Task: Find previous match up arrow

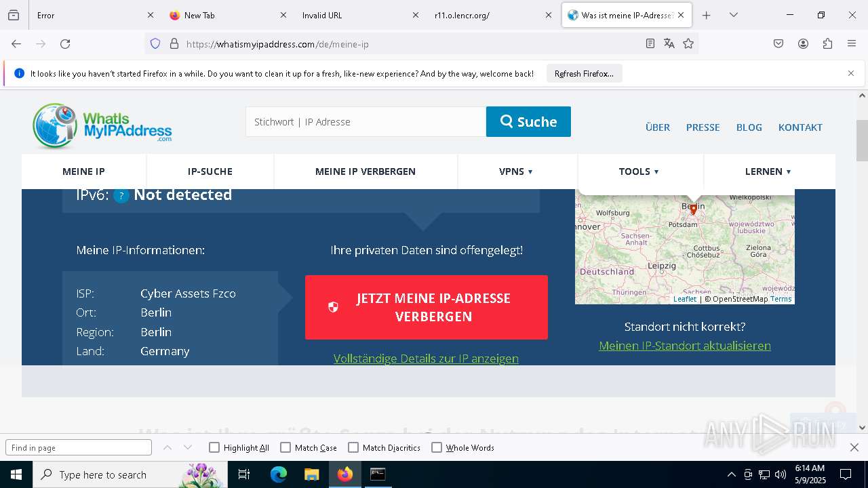Action: [x=167, y=447]
